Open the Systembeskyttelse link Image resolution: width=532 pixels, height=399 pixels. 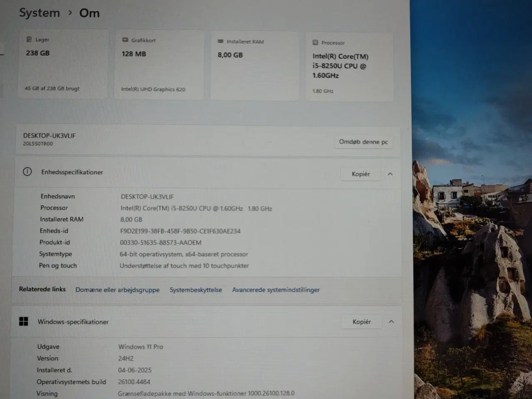click(x=196, y=290)
